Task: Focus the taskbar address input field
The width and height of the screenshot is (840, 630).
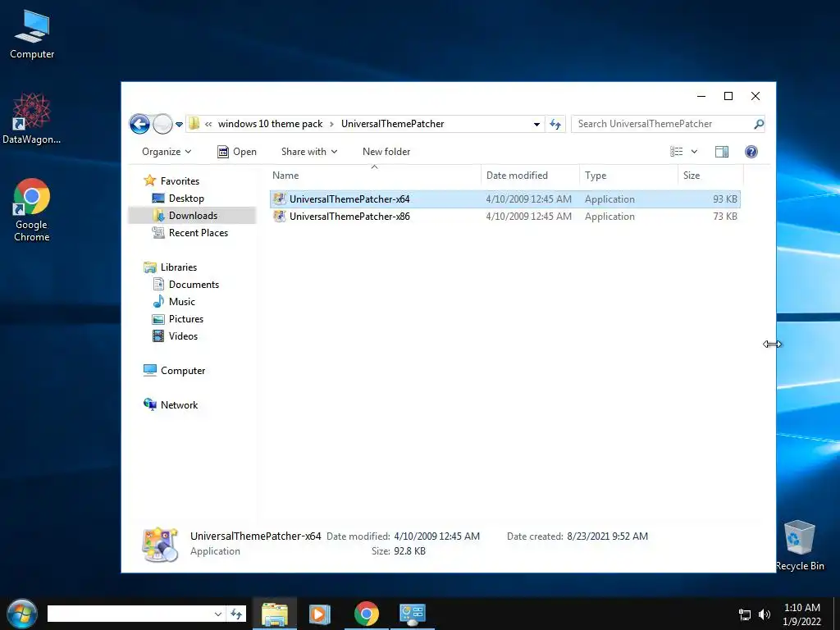Action: click(x=130, y=614)
